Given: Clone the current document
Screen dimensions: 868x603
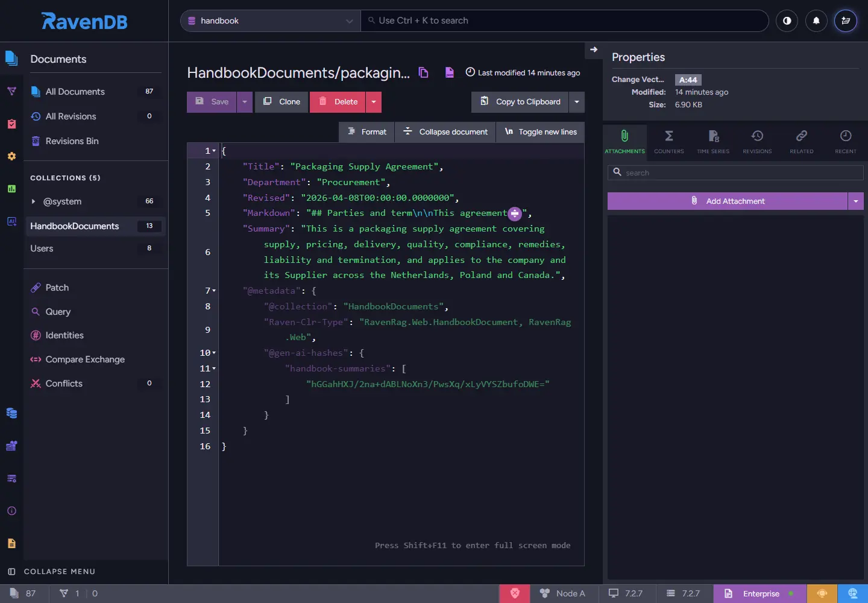Looking at the screenshot, I should pyautogui.click(x=281, y=102).
